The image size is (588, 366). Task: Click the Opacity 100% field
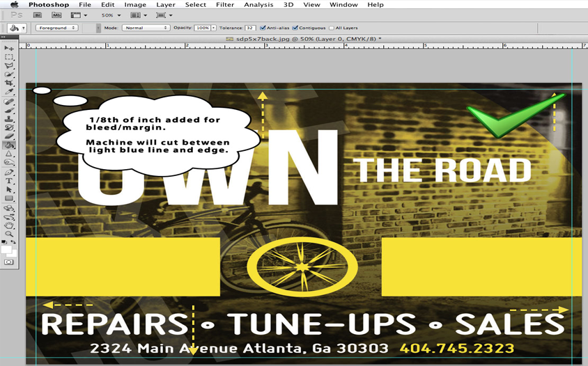pos(203,28)
